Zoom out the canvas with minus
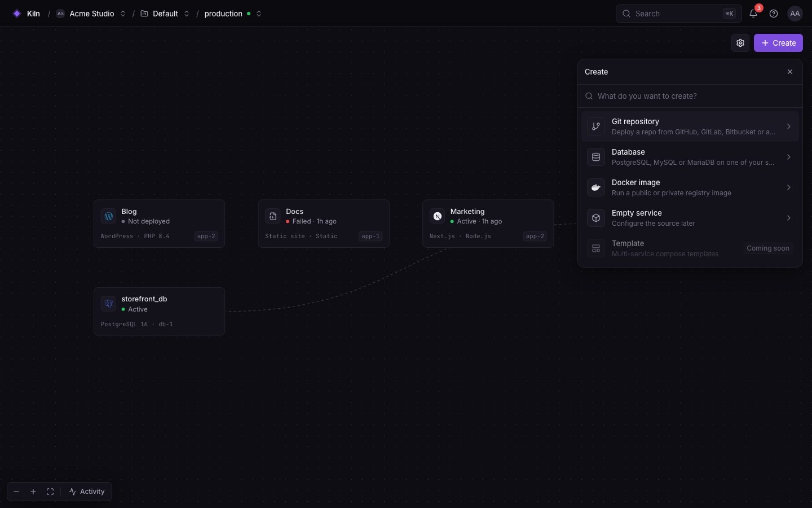This screenshot has width=812, height=508. pos(16,492)
